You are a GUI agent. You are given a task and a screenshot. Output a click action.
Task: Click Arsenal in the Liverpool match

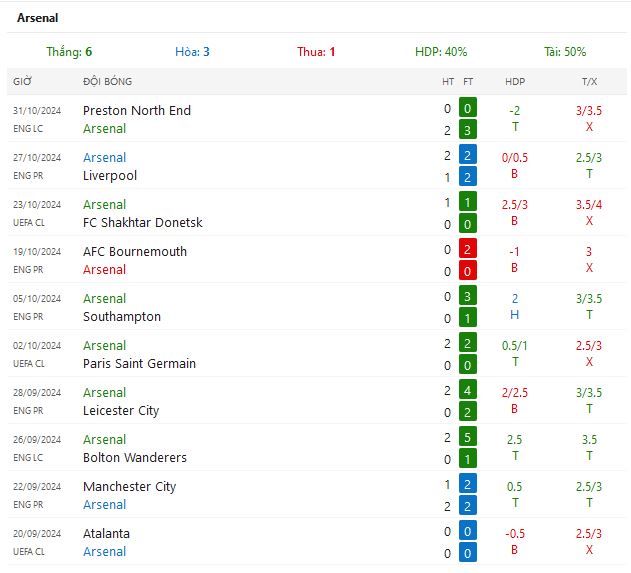tap(105, 158)
